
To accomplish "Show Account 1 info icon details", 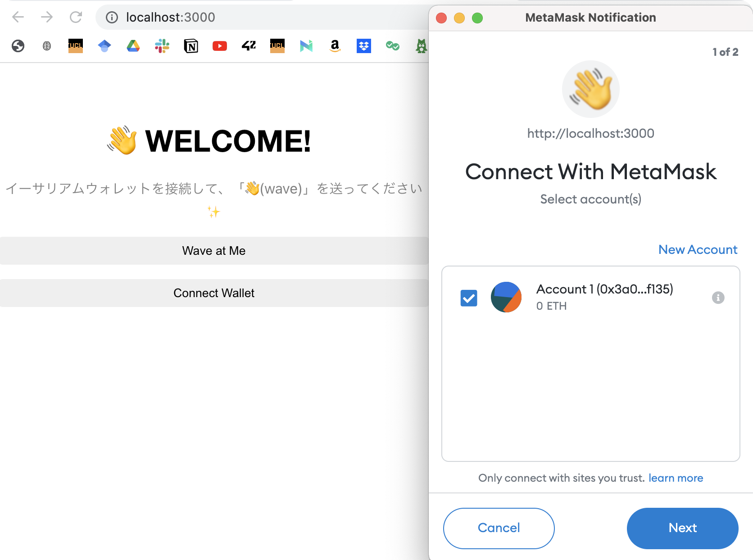I will point(718,298).
